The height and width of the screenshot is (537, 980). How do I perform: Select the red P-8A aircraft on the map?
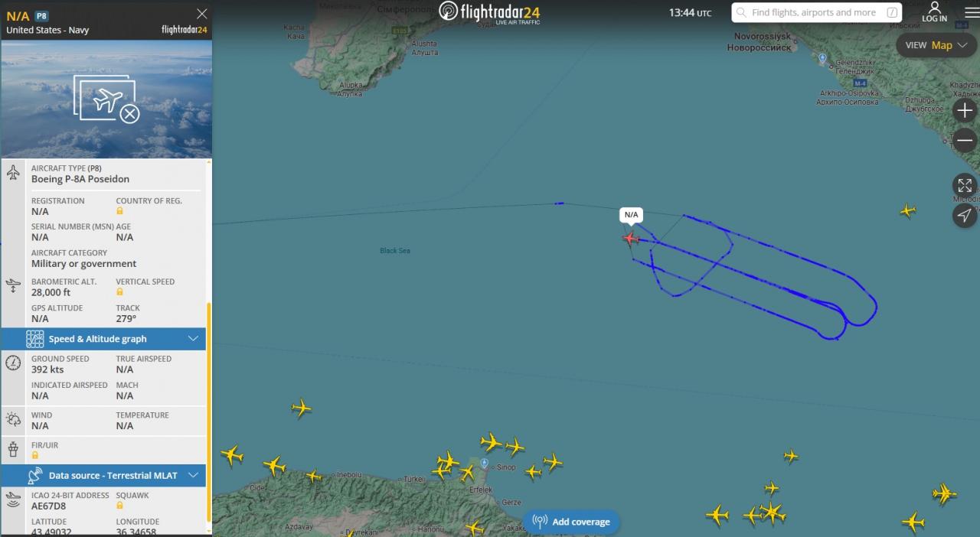coord(630,239)
